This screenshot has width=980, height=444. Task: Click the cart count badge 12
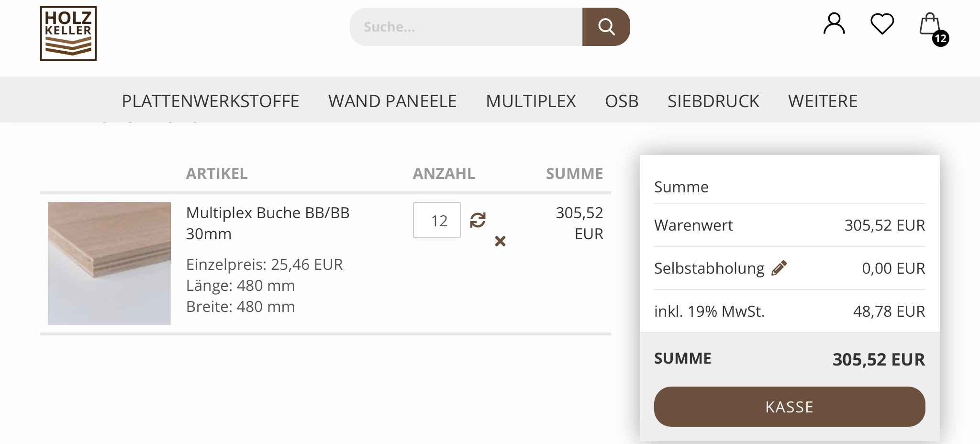click(x=941, y=38)
